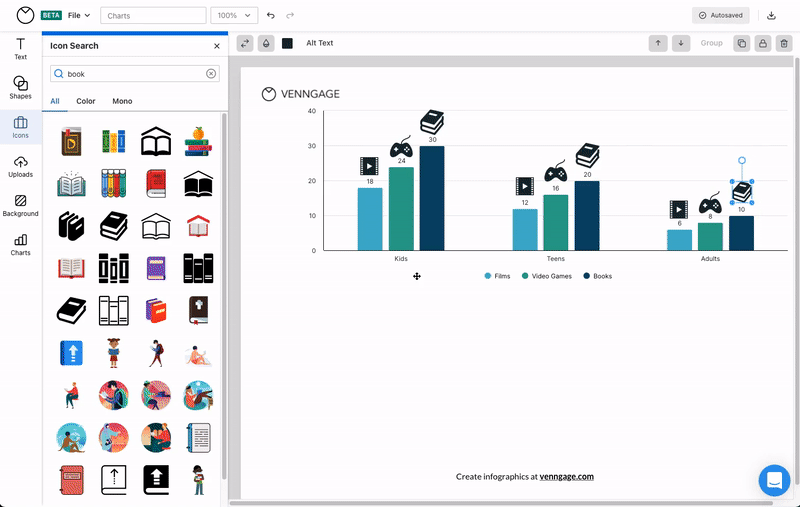
Task: Click the Autosaved status button
Action: coord(720,15)
